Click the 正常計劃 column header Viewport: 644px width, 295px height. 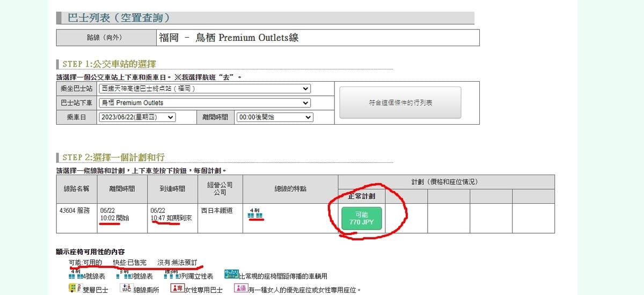click(362, 196)
